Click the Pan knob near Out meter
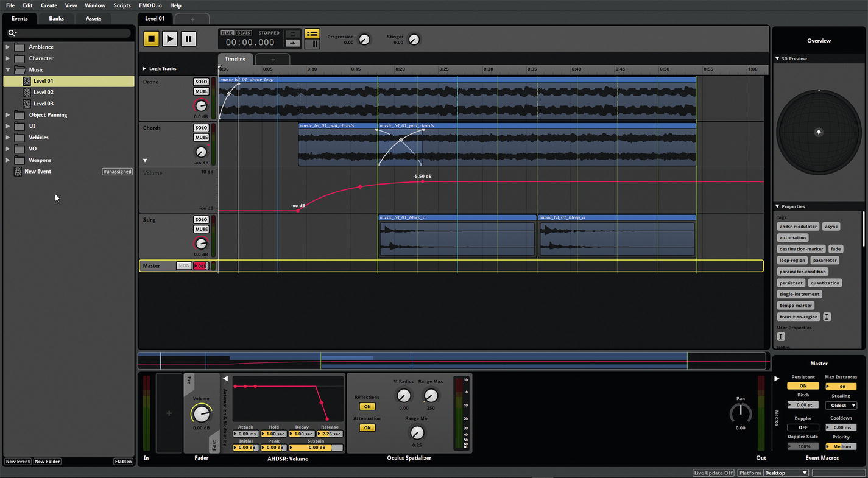Image resolution: width=868 pixels, height=478 pixels. tap(741, 413)
